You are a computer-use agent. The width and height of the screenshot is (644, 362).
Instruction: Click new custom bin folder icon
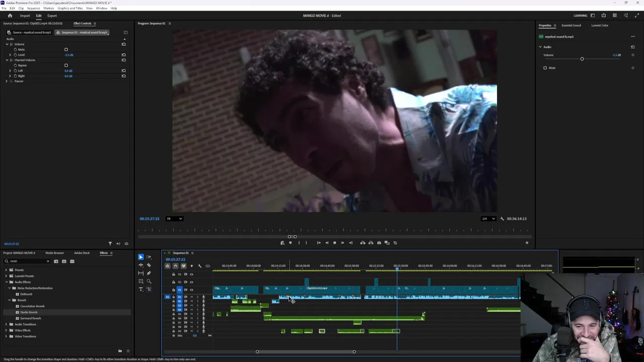[x=120, y=351]
